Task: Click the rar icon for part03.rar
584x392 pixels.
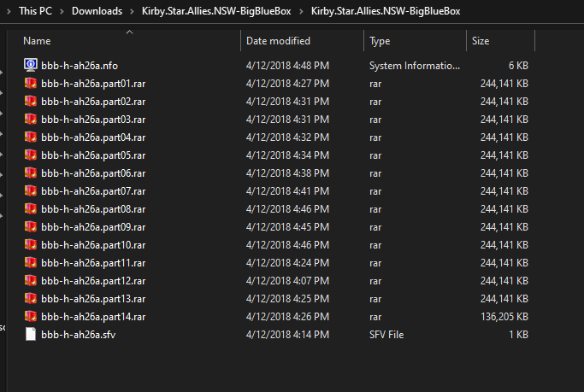Action: click(x=31, y=119)
